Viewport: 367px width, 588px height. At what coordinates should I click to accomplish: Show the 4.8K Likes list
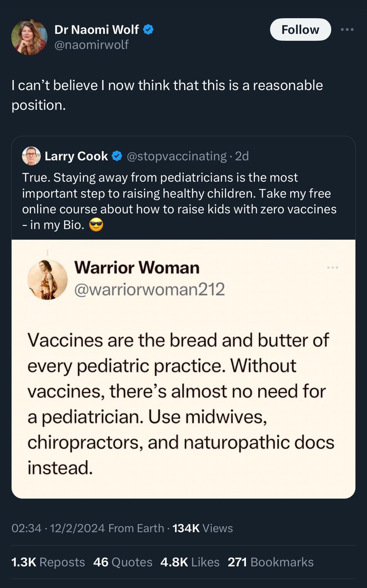(190, 562)
